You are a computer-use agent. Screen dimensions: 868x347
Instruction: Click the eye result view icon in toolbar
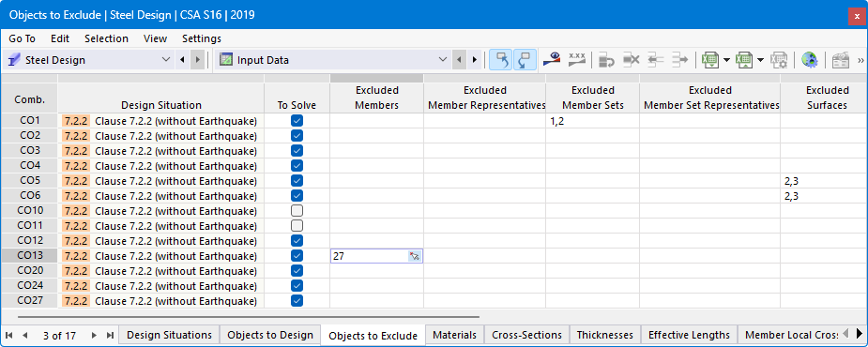(x=552, y=59)
